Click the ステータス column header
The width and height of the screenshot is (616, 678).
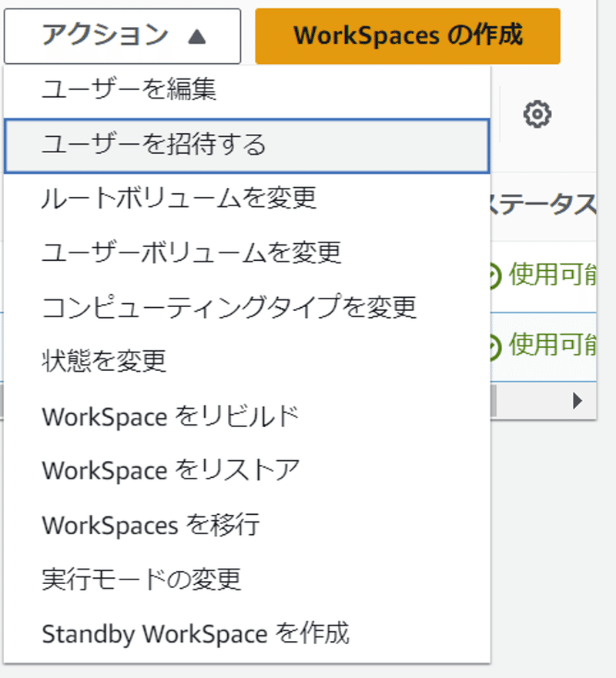tap(543, 205)
